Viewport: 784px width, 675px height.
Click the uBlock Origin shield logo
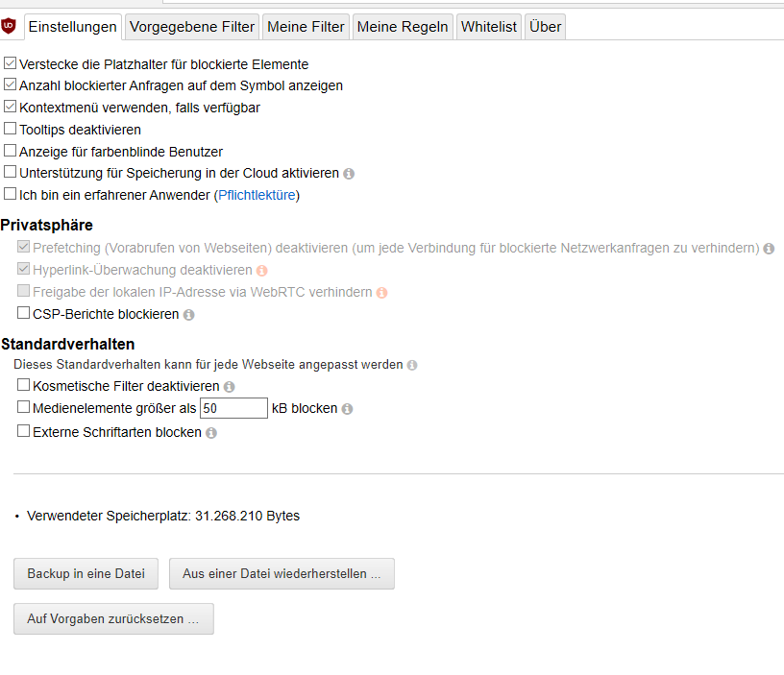[x=9, y=26]
